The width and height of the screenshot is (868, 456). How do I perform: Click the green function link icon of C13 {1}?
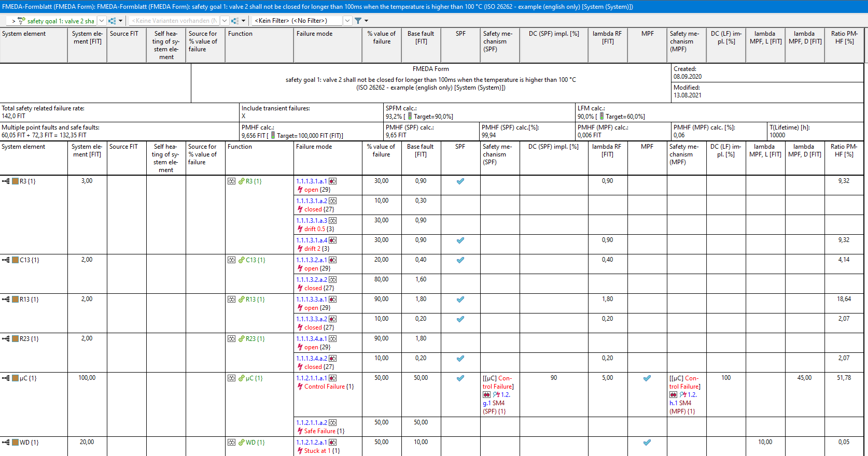(x=241, y=260)
